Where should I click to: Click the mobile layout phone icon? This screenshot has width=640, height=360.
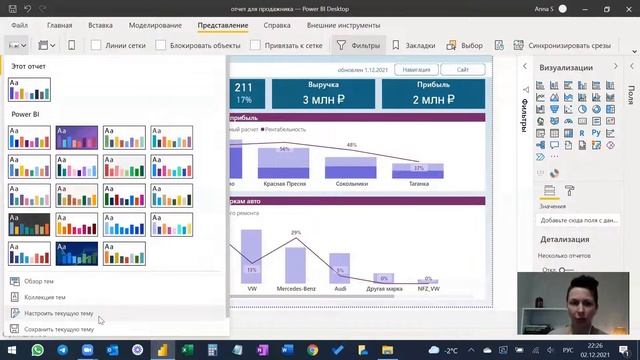(71, 45)
